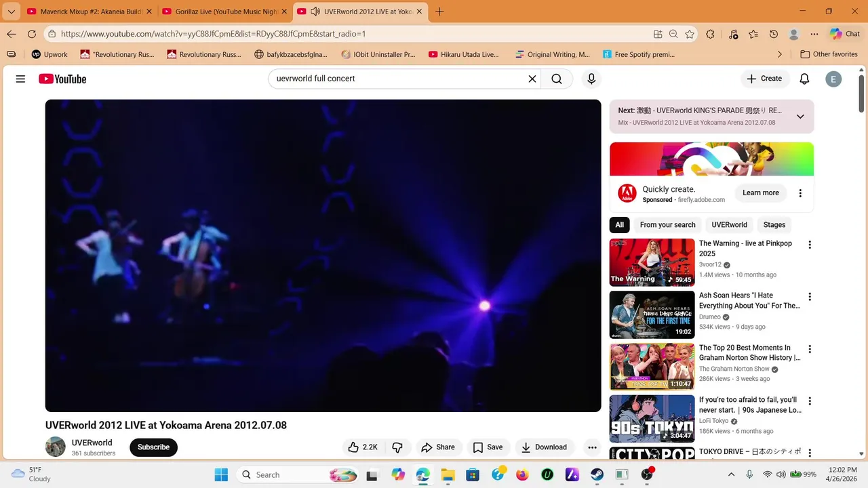Mute the UVERworld tab via speaker icon
Screen dimensions: 868x488
tap(315, 12)
